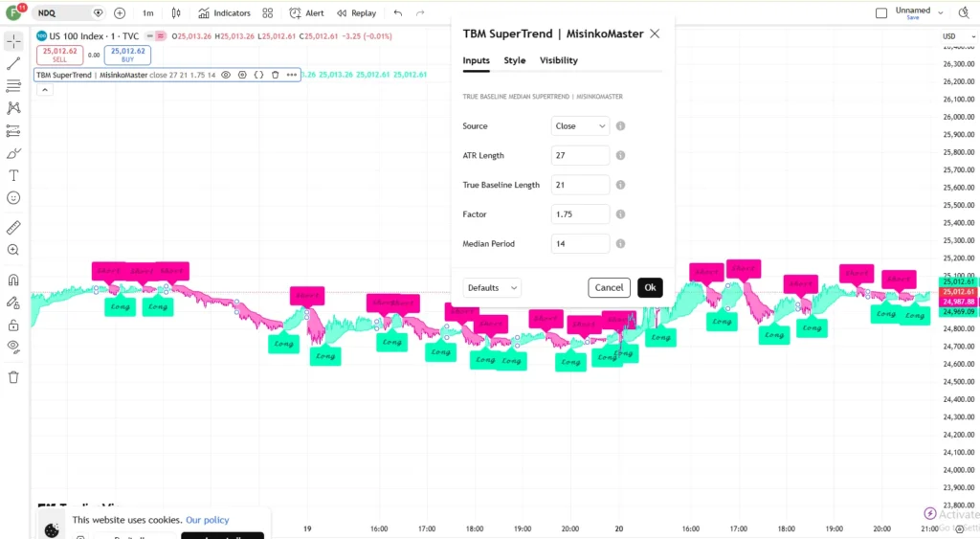Click the Factor info icon
980x539 pixels.
620,213
